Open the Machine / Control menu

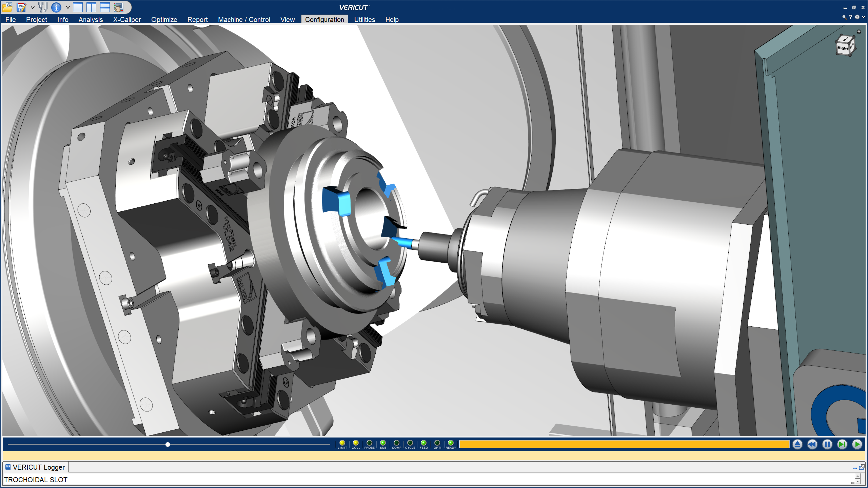[244, 20]
